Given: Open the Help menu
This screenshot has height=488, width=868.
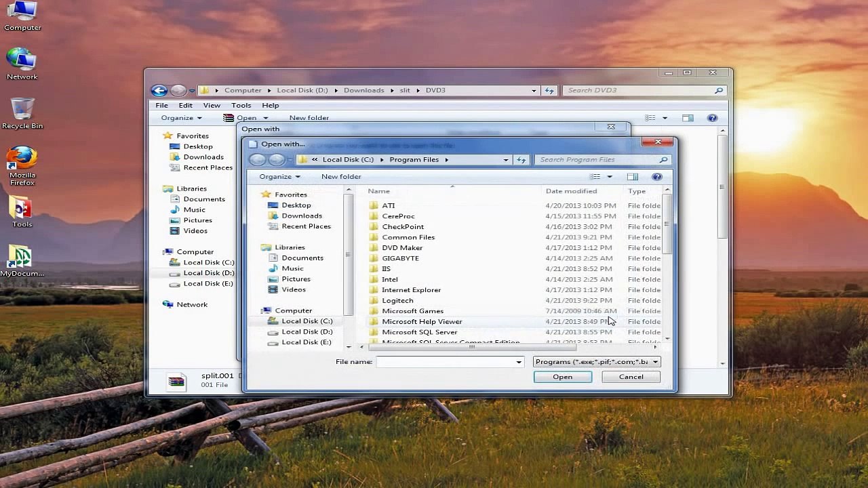Looking at the screenshot, I should click(x=270, y=105).
